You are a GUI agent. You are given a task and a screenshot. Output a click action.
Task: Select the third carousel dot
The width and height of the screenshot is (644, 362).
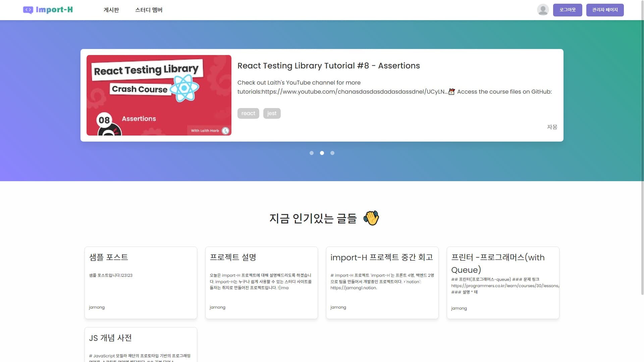(332, 153)
